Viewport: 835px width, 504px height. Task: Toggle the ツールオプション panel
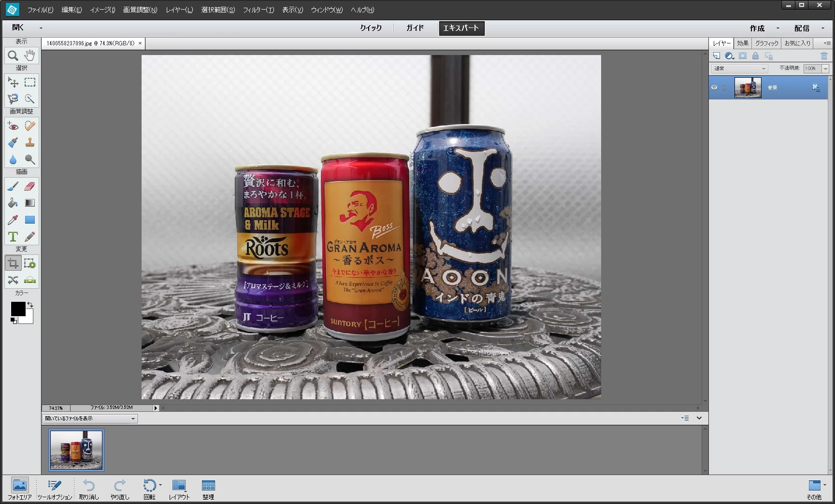(x=55, y=489)
